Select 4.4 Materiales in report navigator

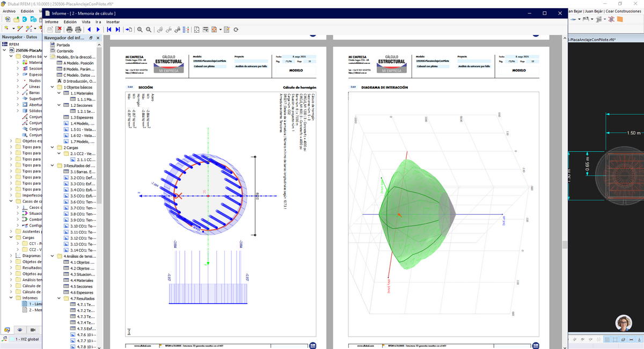(x=82, y=280)
